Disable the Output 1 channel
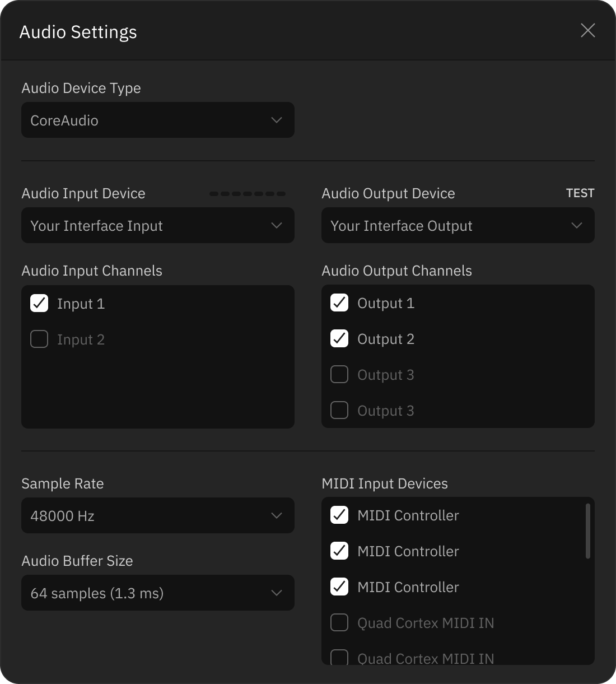Viewport: 616px width, 684px height. click(339, 303)
